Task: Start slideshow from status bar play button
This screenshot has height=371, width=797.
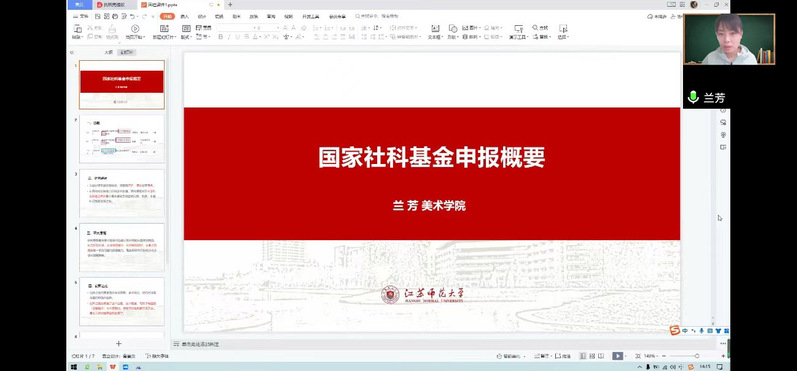Action: (x=617, y=356)
